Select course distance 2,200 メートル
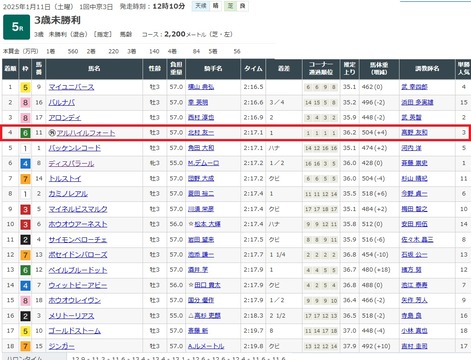This screenshot has width=471, height=360. click(185, 34)
